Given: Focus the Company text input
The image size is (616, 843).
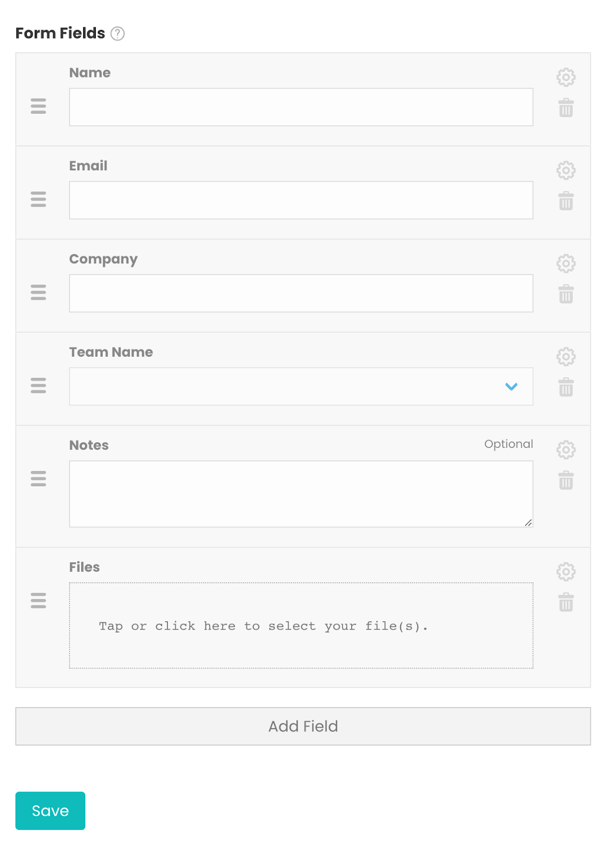Looking at the screenshot, I should pyautogui.click(x=301, y=293).
